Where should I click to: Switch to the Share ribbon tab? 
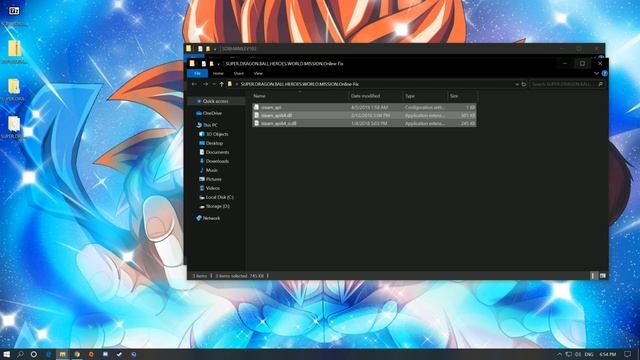tap(238, 73)
